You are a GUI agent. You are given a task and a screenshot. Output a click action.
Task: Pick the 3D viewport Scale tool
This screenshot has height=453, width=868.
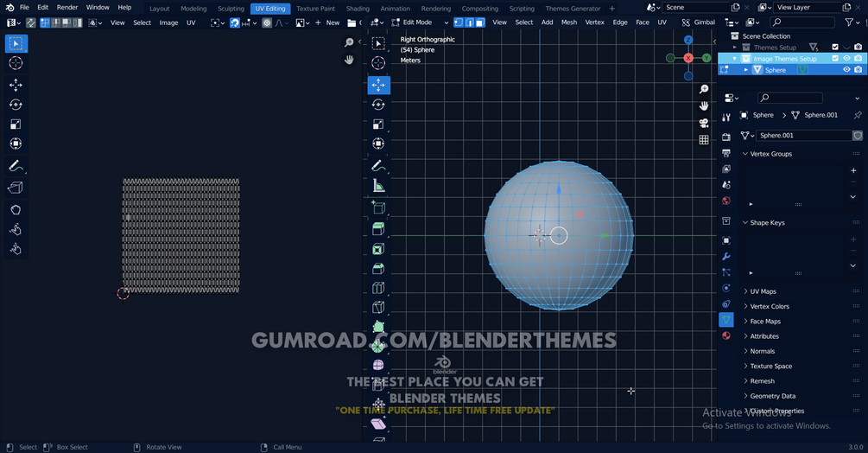[378, 124]
